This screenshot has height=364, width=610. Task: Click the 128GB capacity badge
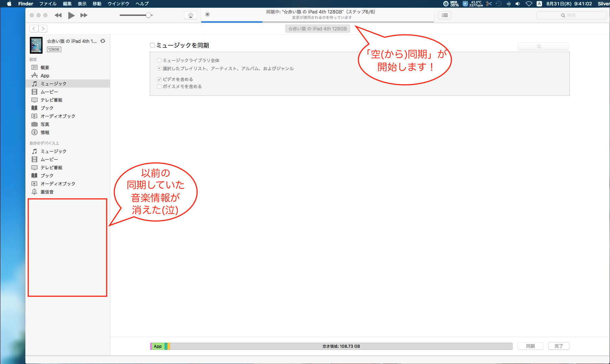[x=54, y=49]
